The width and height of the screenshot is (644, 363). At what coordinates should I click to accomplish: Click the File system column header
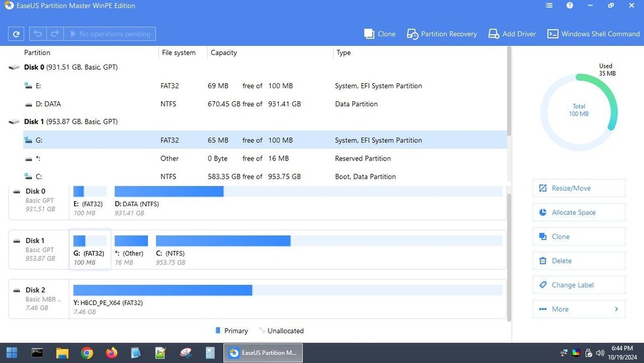[178, 53]
